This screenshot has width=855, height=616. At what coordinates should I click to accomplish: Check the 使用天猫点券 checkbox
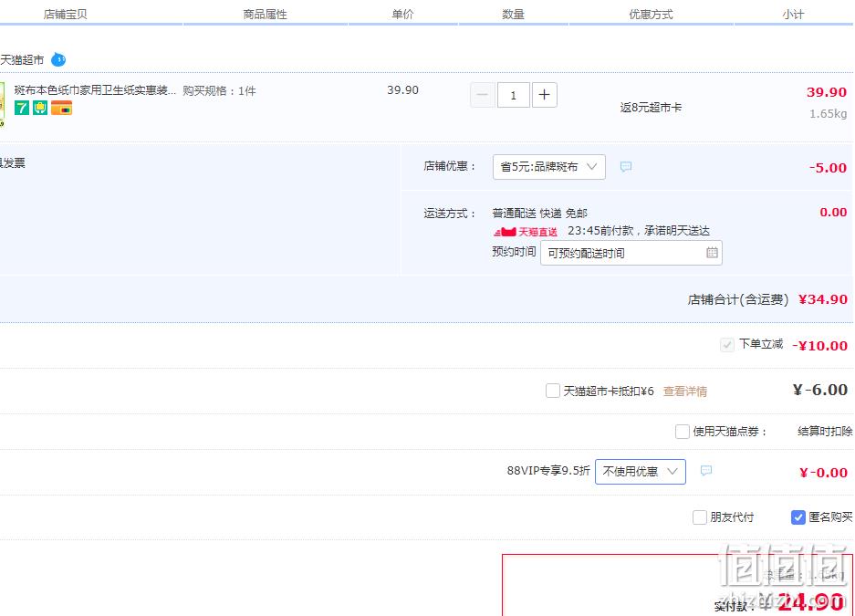click(x=683, y=432)
